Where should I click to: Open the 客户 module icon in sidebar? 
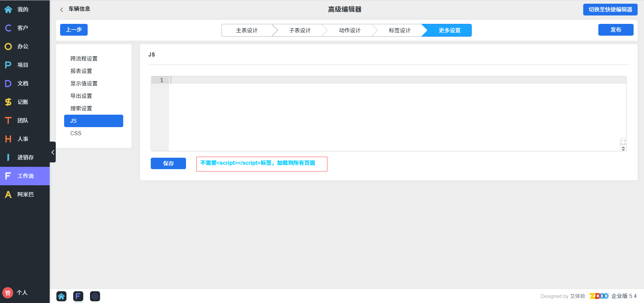pos(8,28)
